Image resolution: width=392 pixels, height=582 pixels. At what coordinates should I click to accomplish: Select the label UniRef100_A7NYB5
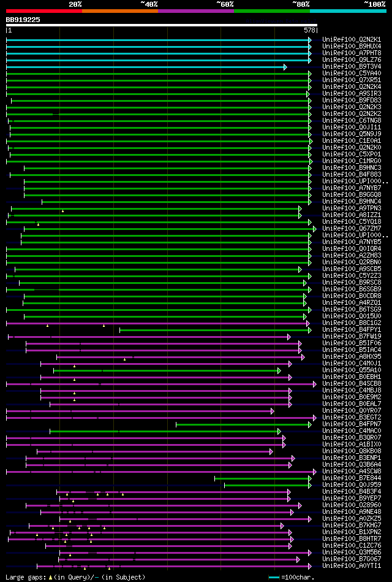pos(352,242)
